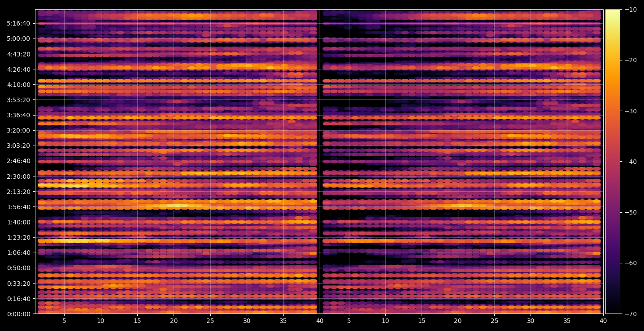Click the inferno colorbar gradient strip

[x=613, y=162]
